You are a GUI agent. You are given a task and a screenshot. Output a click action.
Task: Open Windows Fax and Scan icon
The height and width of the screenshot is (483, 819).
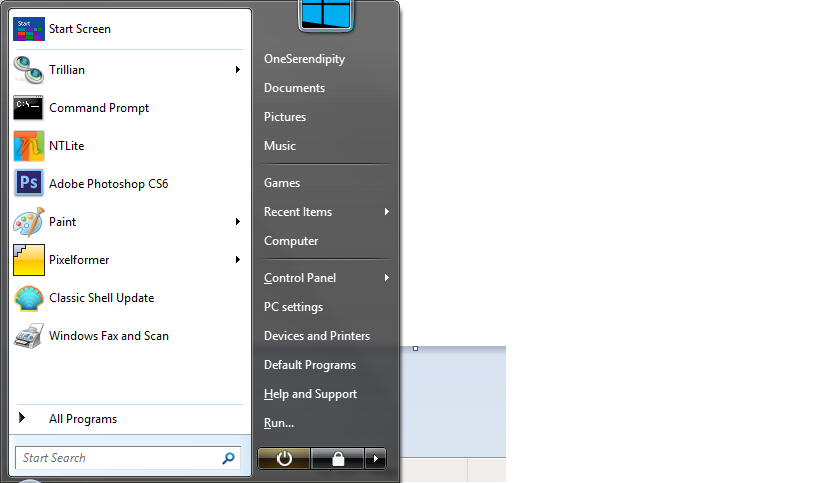29,336
